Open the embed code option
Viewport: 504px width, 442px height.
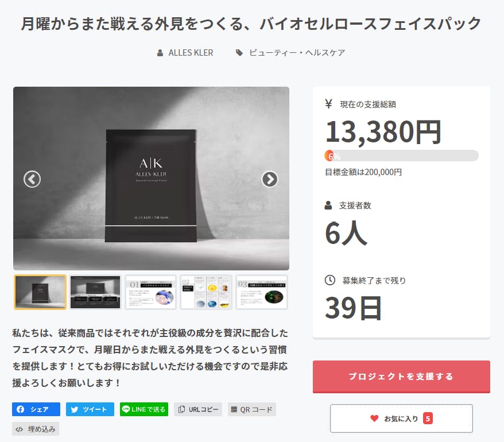pos(36,429)
